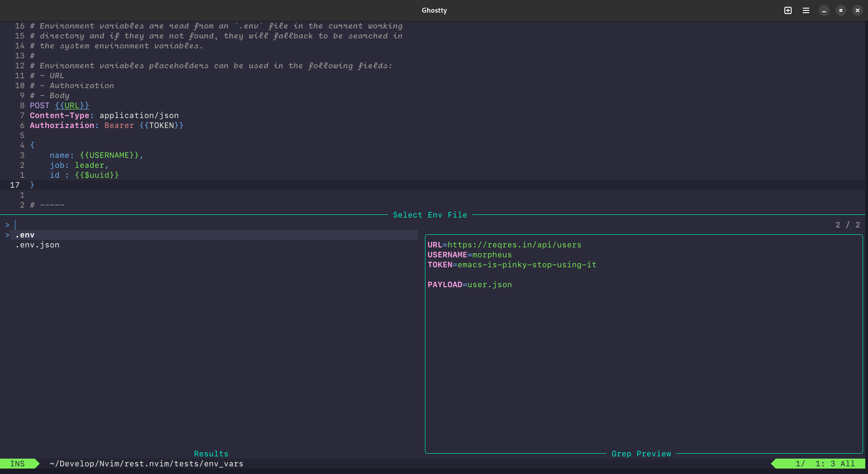Open the Ghostty hamburger menu
This screenshot has height=474, width=868.
(806, 10)
